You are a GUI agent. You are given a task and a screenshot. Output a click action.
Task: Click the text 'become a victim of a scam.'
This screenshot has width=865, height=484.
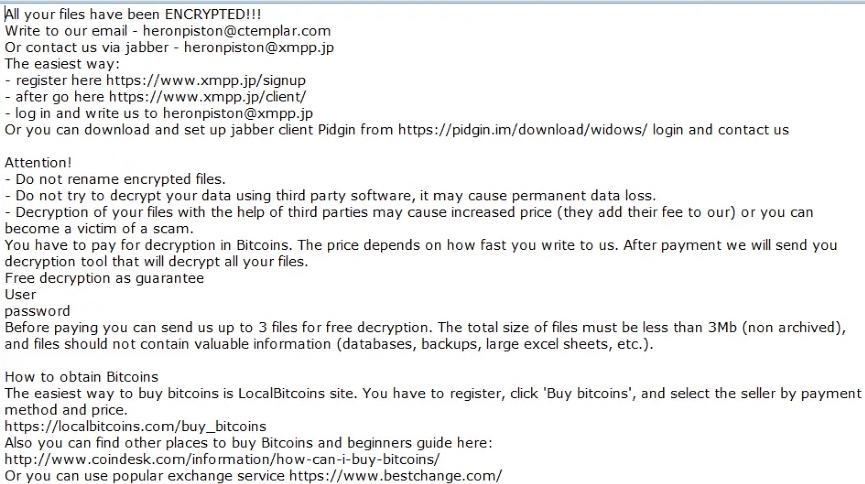click(99, 228)
